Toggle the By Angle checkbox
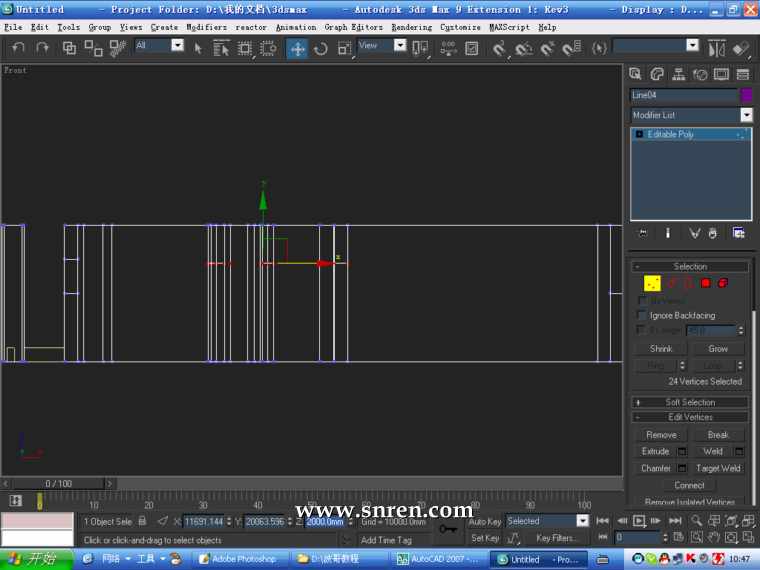 coord(642,330)
